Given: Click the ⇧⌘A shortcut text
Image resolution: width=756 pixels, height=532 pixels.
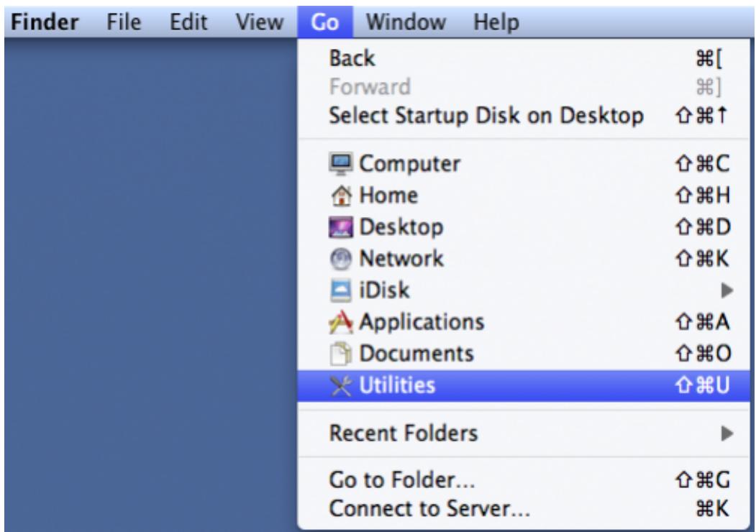Looking at the screenshot, I should [x=703, y=322].
